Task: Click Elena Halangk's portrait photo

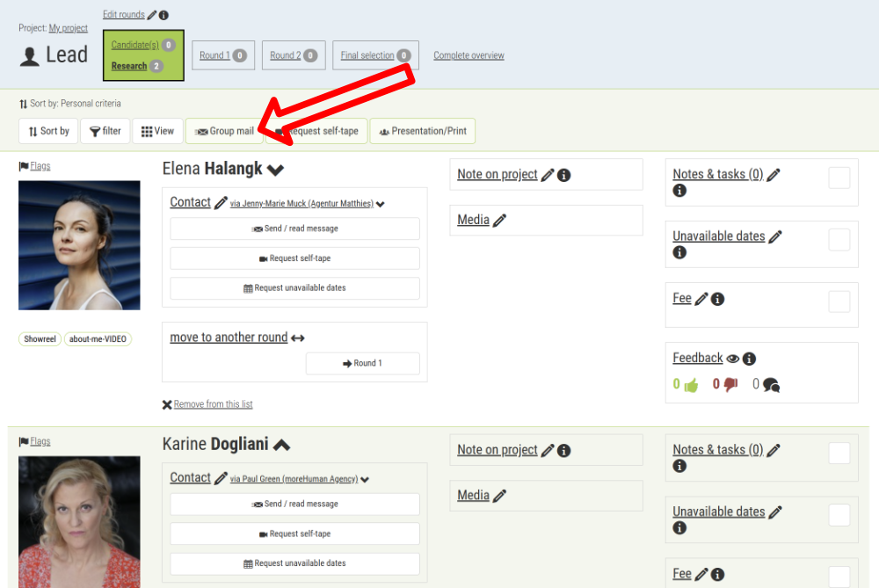Action: point(79,245)
